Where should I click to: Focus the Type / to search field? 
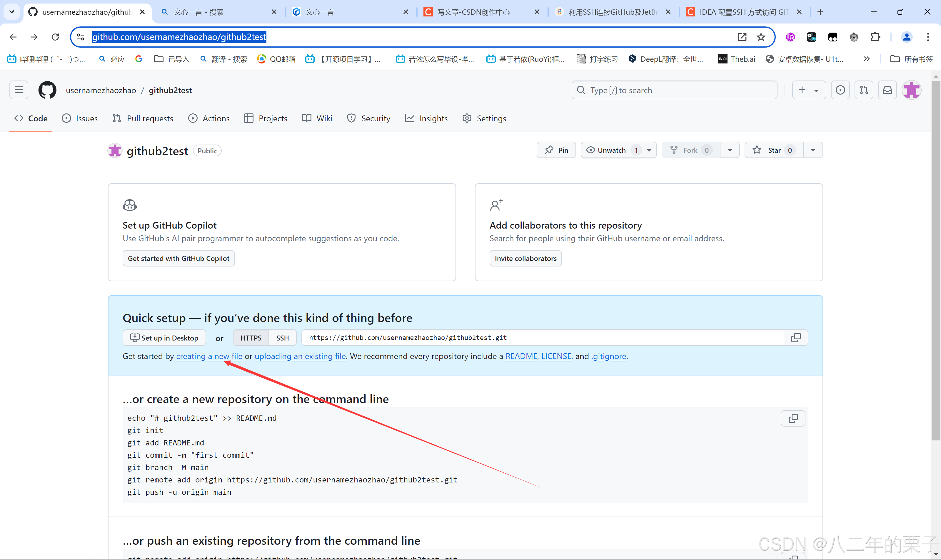(x=674, y=90)
